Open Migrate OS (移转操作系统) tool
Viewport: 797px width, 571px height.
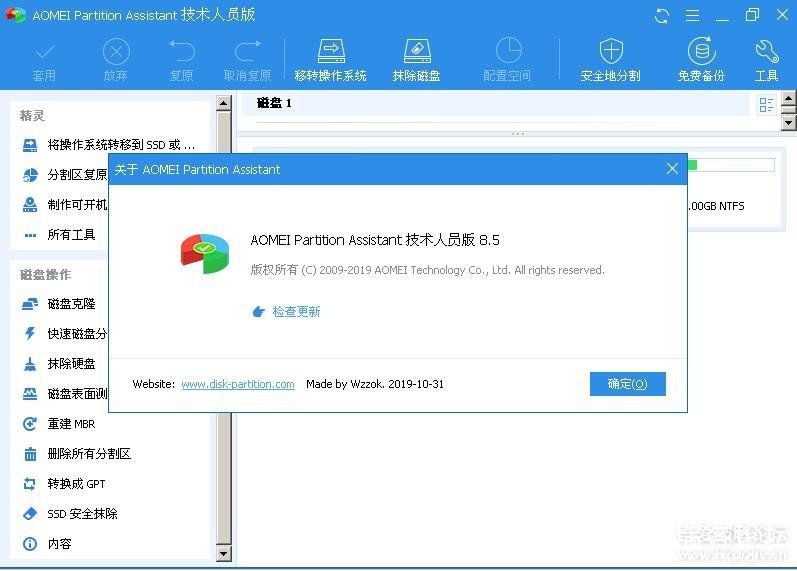(330, 59)
